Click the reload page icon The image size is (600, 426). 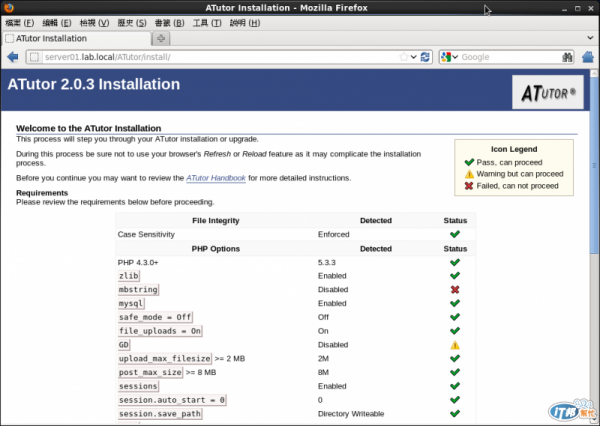pos(425,57)
